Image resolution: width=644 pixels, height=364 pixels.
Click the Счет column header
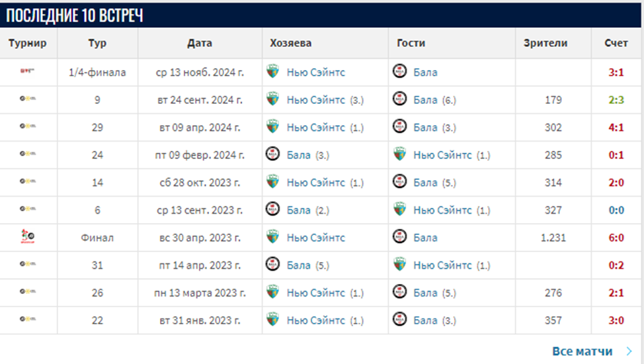coord(616,43)
